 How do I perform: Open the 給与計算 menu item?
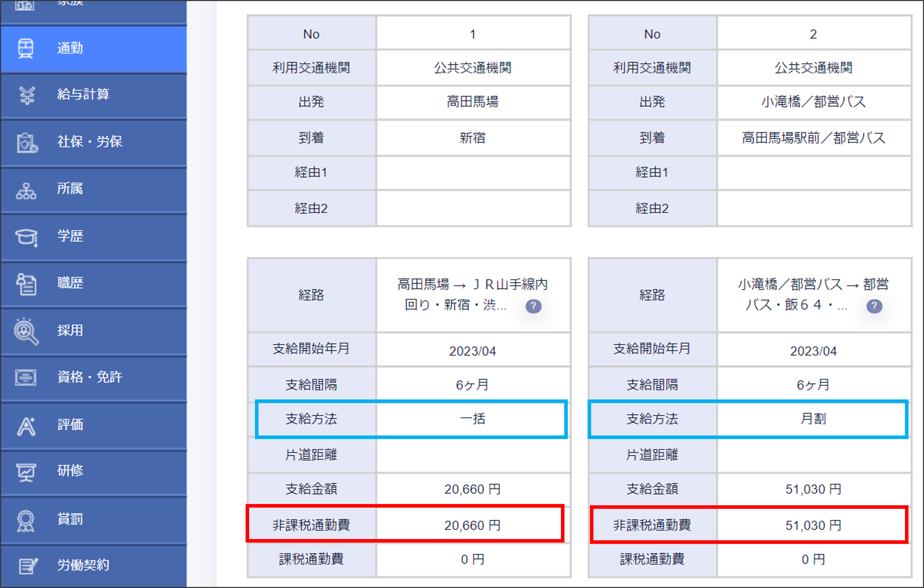pos(83,94)
